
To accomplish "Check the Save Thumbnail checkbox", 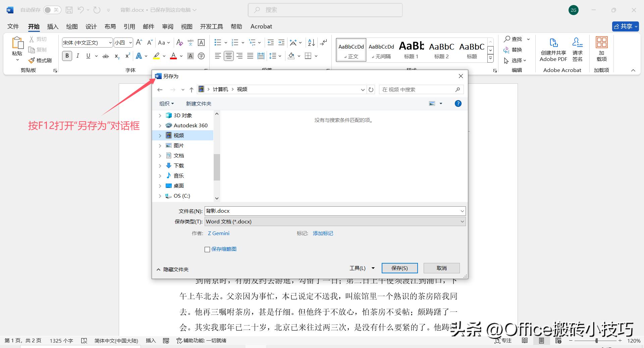I will (x=207, y=249).
